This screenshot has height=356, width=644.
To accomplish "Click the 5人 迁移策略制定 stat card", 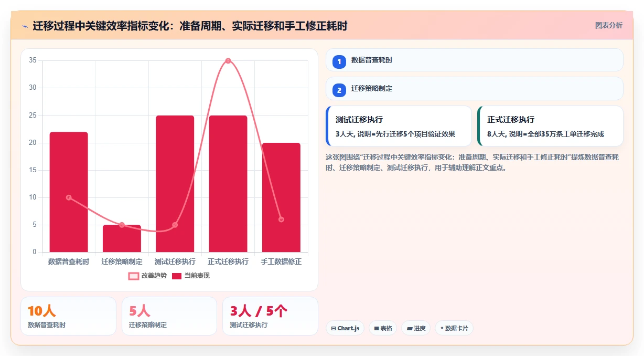I will pyautogui.click(x=169, y=316).
